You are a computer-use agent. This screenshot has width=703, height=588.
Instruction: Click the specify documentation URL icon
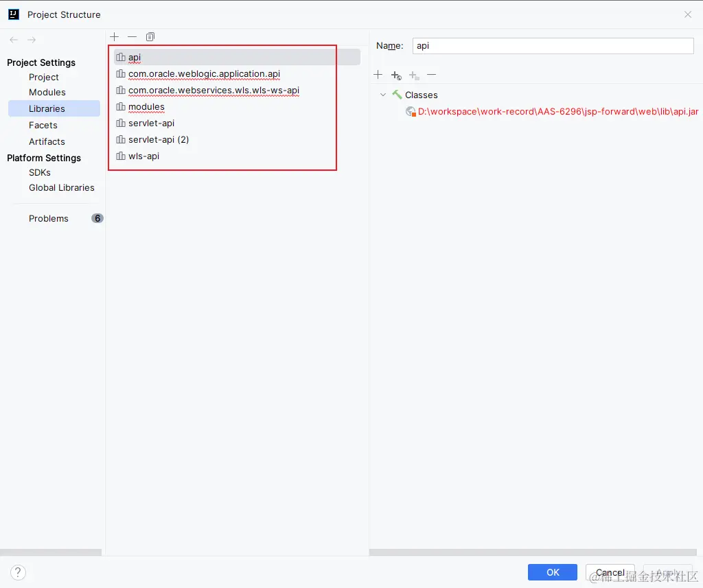coord(396,75)
